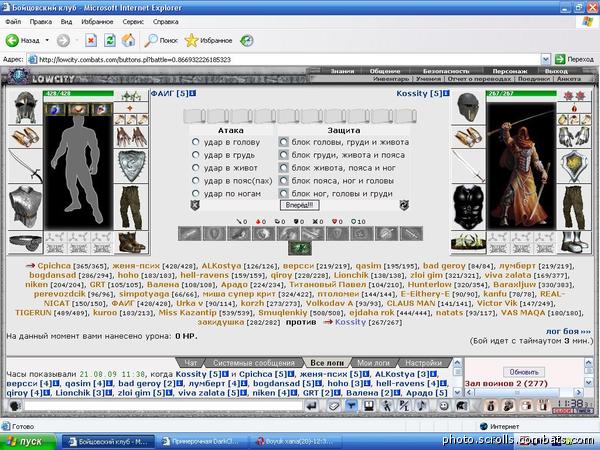Open the 'лог боя' link
Viewport: 600px width, 450px height.
tap(568, 331)
